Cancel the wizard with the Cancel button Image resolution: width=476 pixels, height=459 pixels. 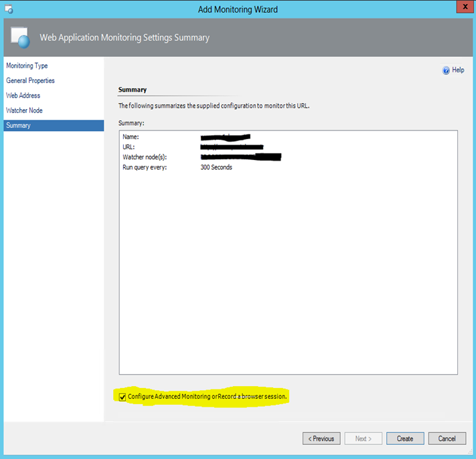pyautogui.click(x=447, y=439)
